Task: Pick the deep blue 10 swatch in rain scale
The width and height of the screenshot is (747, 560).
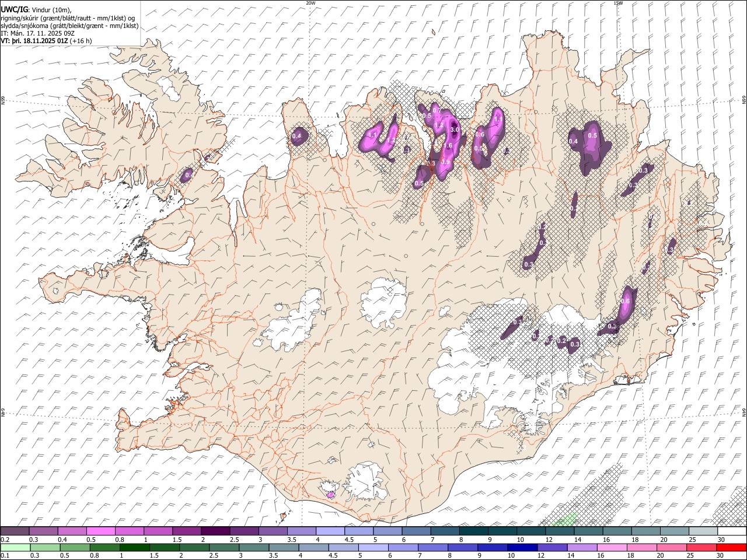Action: click(522, 548)
